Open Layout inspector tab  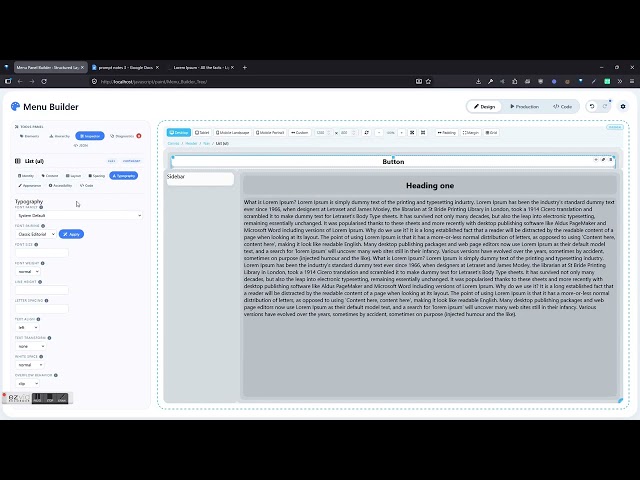tap(73, 176)
